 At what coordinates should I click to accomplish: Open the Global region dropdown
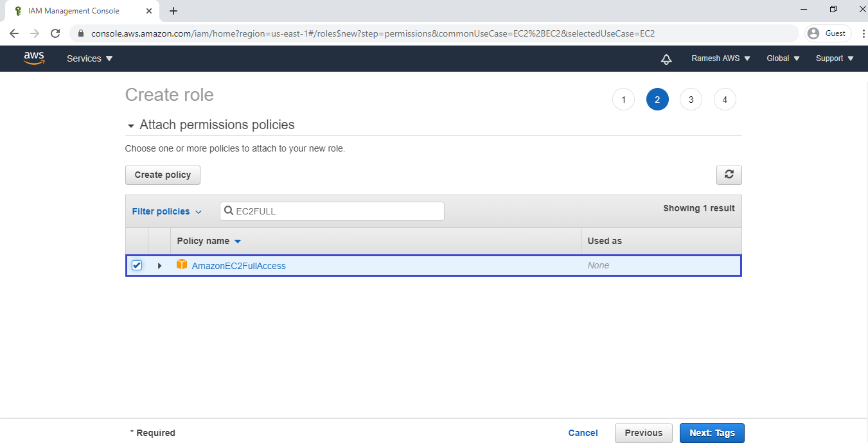click(783, 58)
